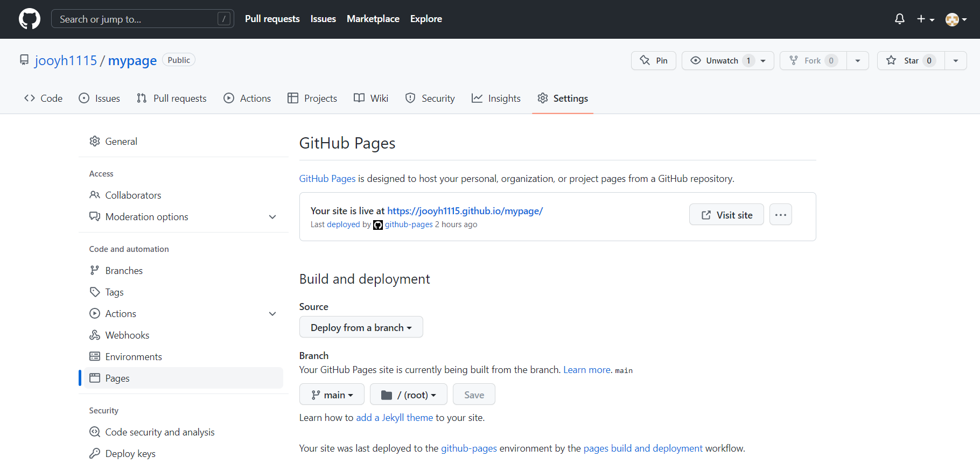Open Explore in the top navigation
Screen dimensions: 980x464
tap(426, 19)
